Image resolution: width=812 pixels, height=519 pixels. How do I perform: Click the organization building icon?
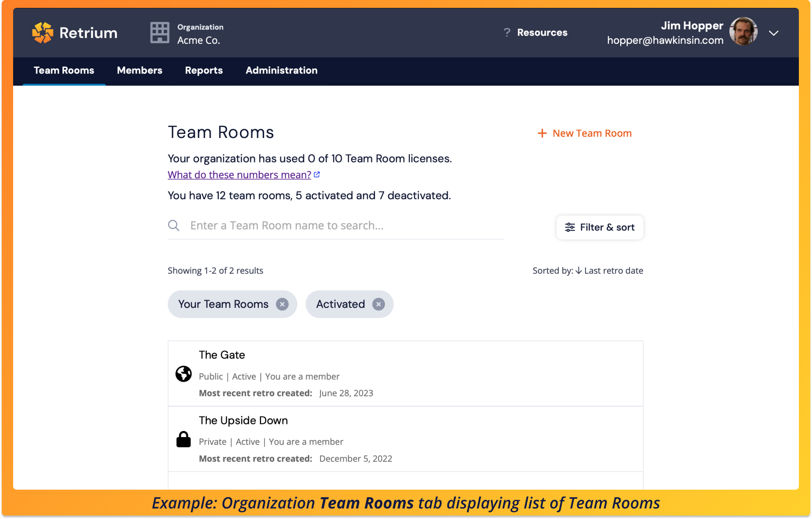tap(160, 32)
